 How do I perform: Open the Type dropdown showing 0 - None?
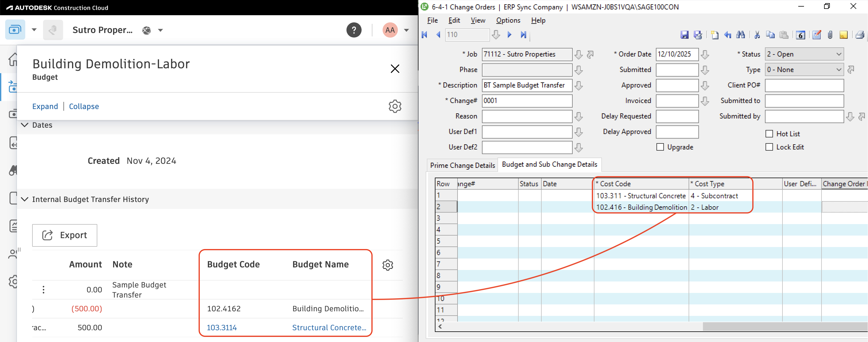tap(839, 69)
